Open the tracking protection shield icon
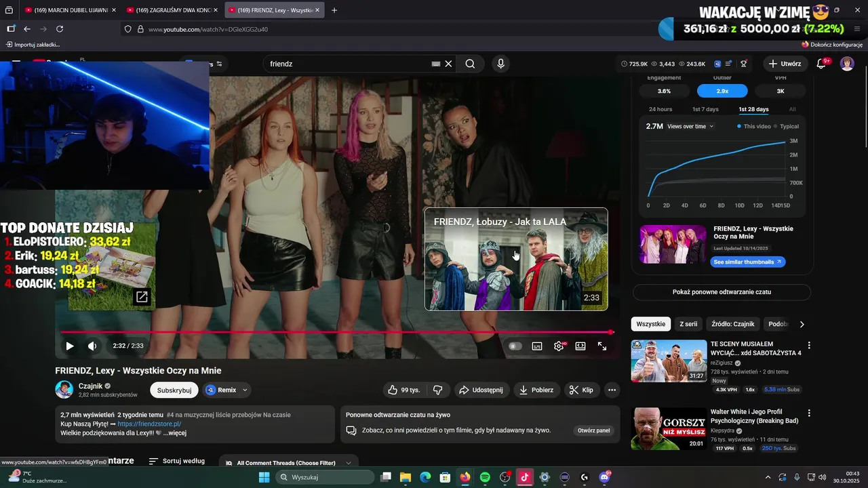The width and height of the screenshot is (868, 488). point(127,29)
